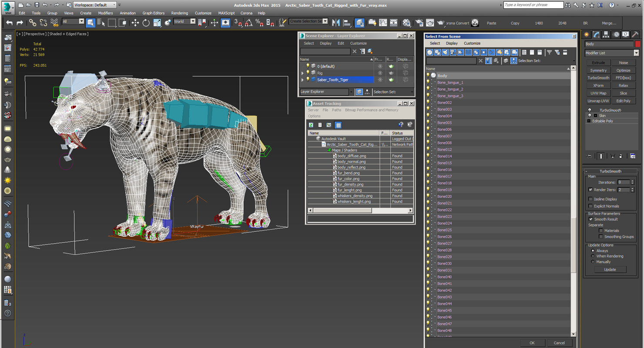Switch to the Utilities hammer tab
The height and width of the screenshot is (348, 644).
pos(635,34)
